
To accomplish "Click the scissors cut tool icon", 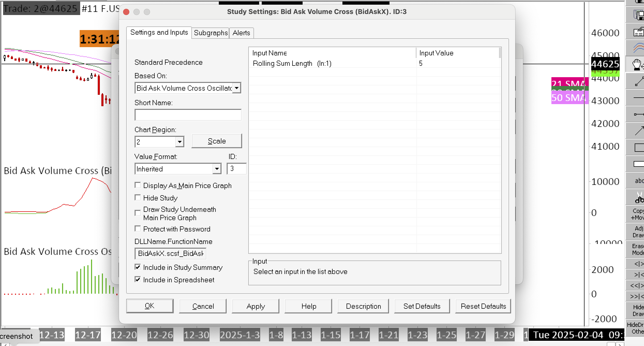I will pyautogui.click(x=638, y=197).
